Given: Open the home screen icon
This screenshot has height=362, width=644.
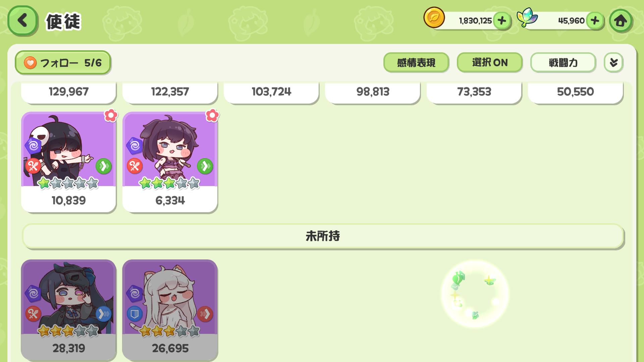Looking at the screenshot, I should (x=621, y=21).
